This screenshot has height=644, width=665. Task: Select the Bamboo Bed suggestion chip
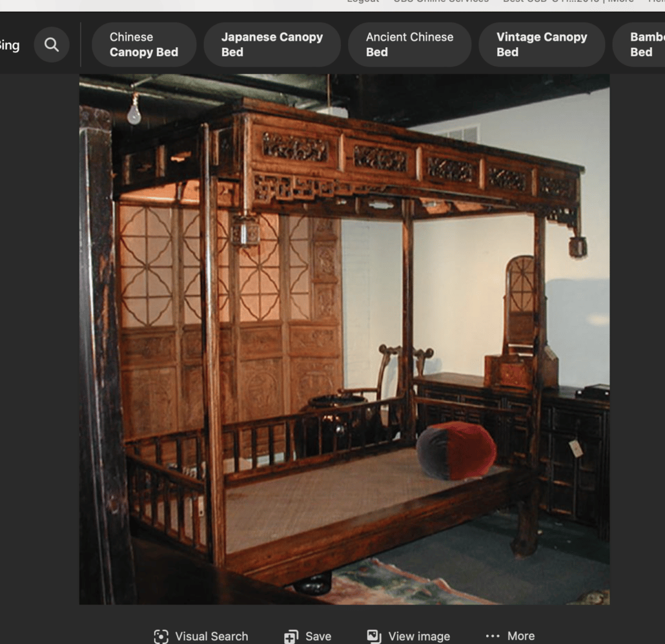tap(639, 45)
